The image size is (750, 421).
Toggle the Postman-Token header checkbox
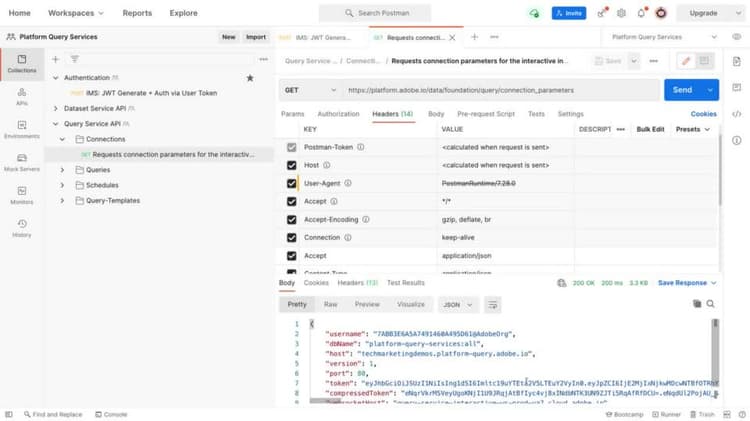point(291,147)
